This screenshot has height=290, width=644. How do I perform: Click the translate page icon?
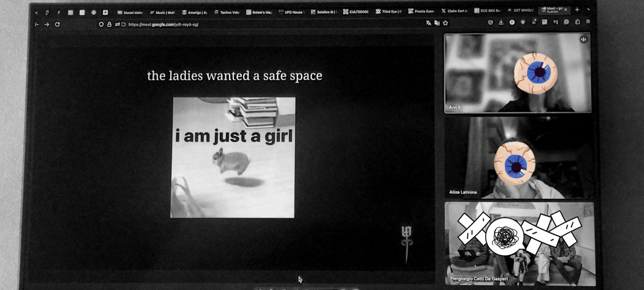point(428,23)
